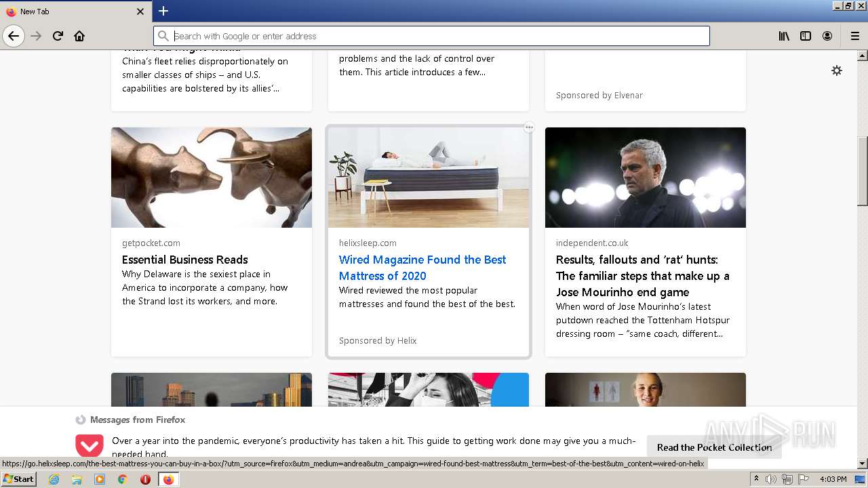Click the scrollbar down arrow

(863, 464)
